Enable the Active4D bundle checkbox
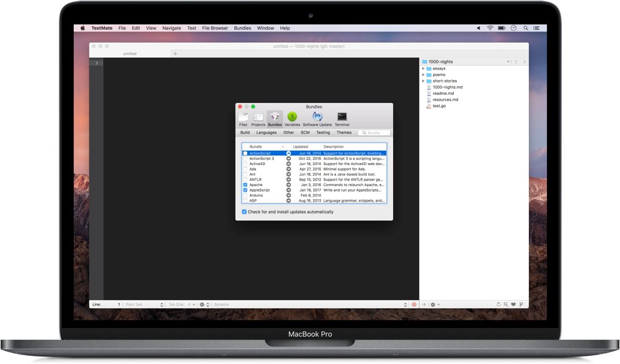Viewport: 620px width, 364px height. [x=245, y=164]
